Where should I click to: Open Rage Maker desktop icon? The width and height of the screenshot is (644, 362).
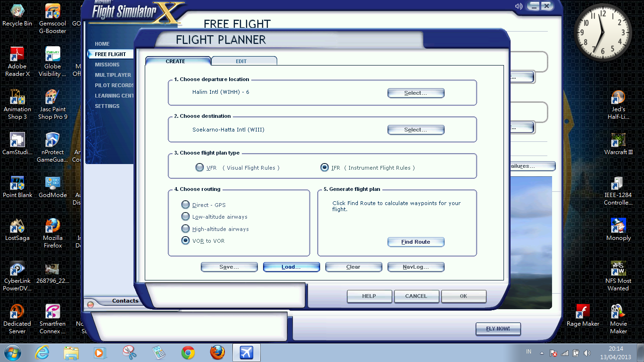(583, 315)
